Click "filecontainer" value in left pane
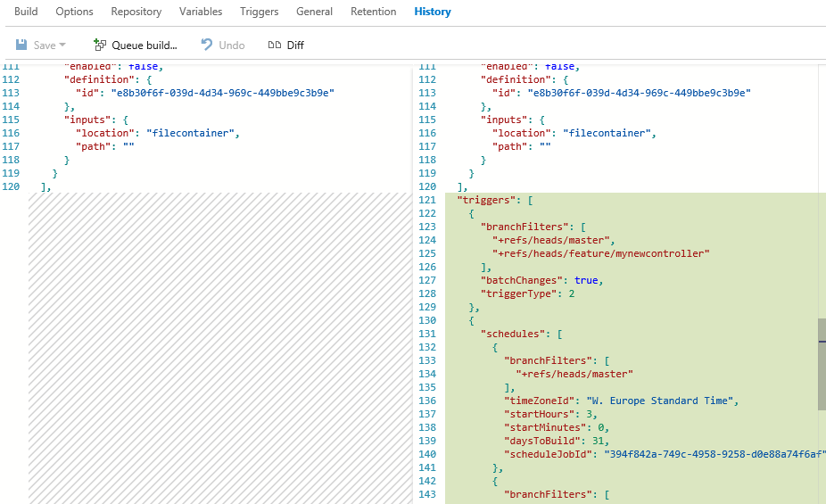Screen dimensions: 826x504 coord(190,133)
